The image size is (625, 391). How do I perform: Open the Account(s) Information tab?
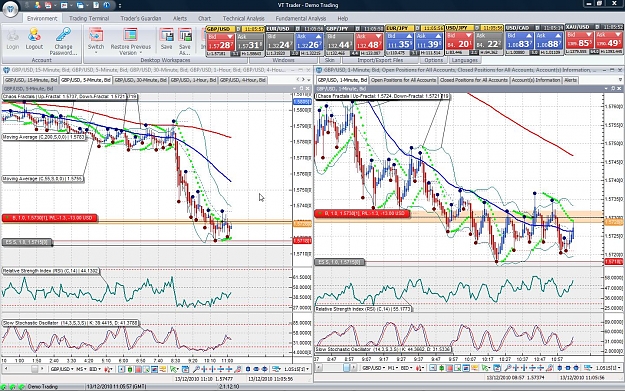point(536,80)
